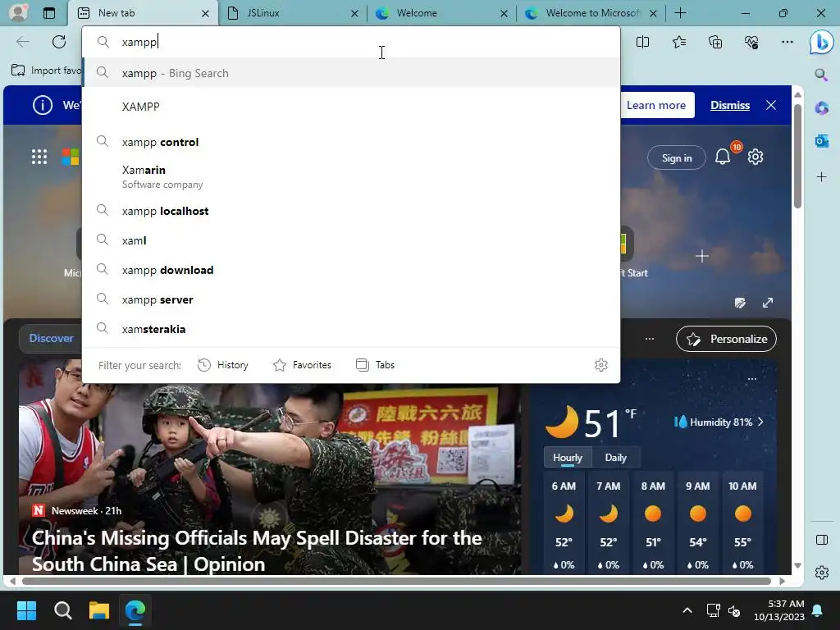Click the Learn more button
Image resolution: width=840 pixels, height=630 pixels.
click(656, 105)
